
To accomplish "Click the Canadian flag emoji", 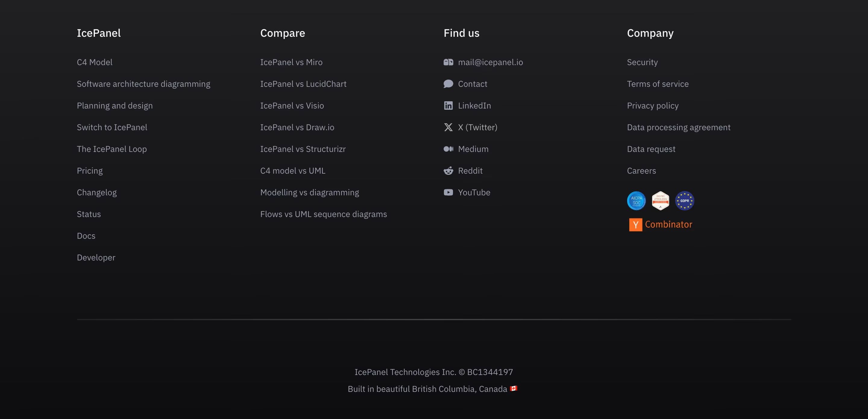I will tap(514, 388).
